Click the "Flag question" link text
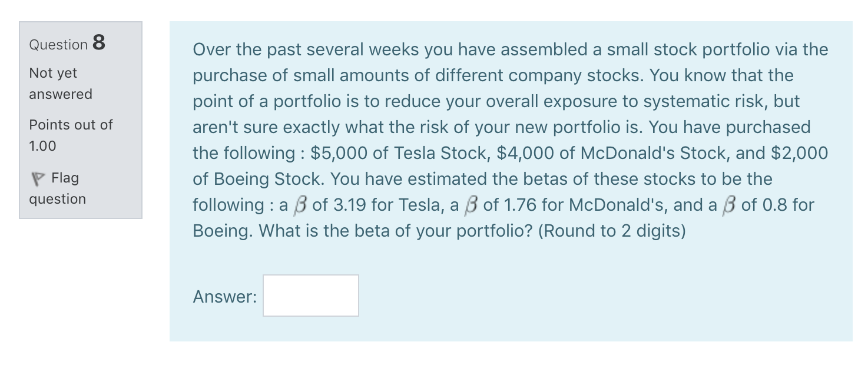The image size is (868, 365). point(58,188)
